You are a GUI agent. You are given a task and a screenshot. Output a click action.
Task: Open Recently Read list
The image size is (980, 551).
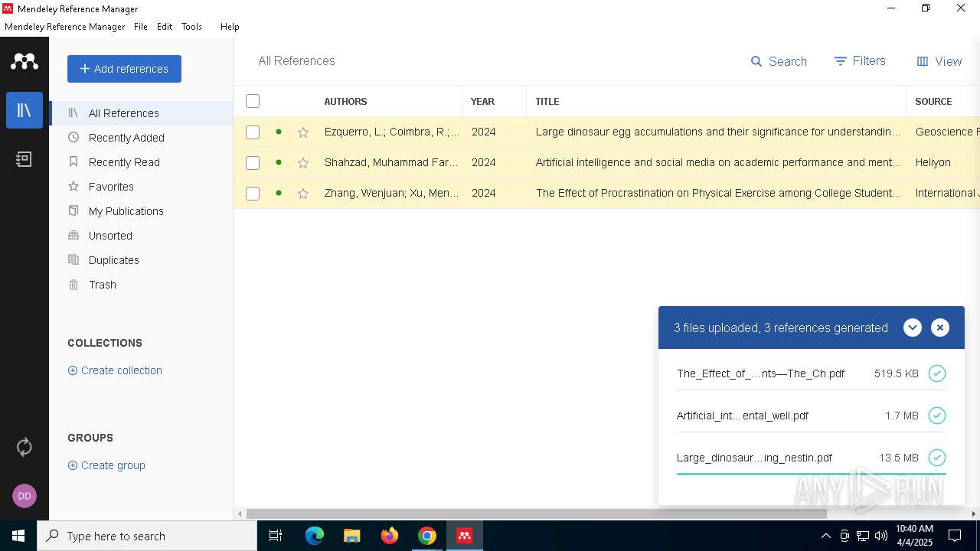pyautogui.click(x=141, y=162)
